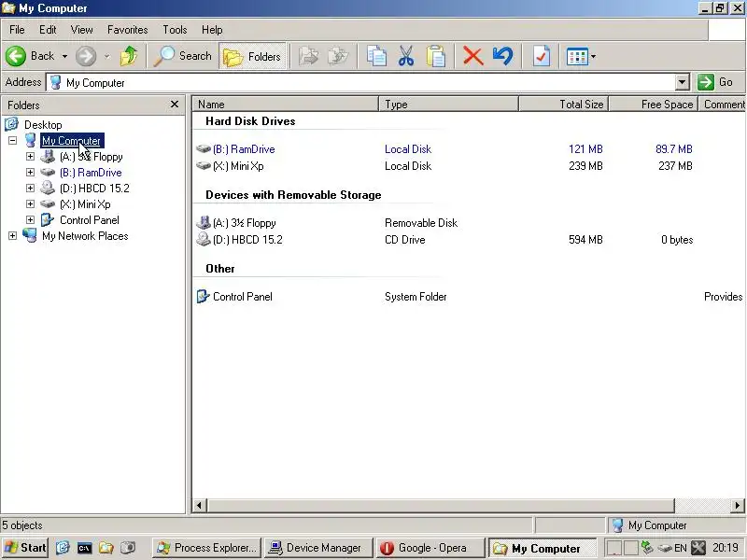Sort by the Type column header
Screen dimensions: 747x560
point(448,105)
